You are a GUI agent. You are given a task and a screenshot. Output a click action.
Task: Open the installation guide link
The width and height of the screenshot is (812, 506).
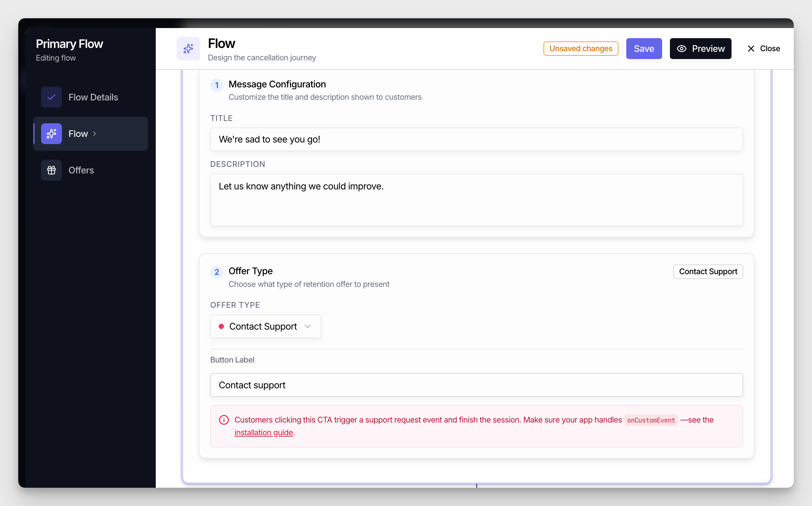point(263,432)
